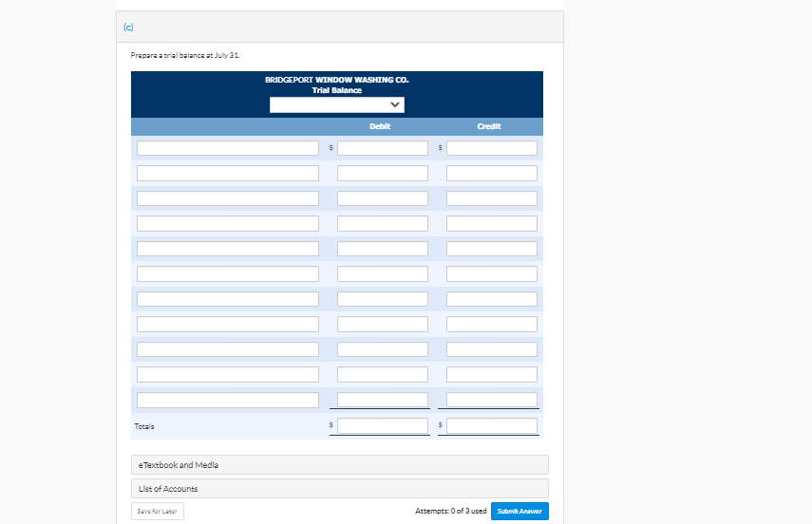Focus the third row account name field

click(x=228, y=198)
